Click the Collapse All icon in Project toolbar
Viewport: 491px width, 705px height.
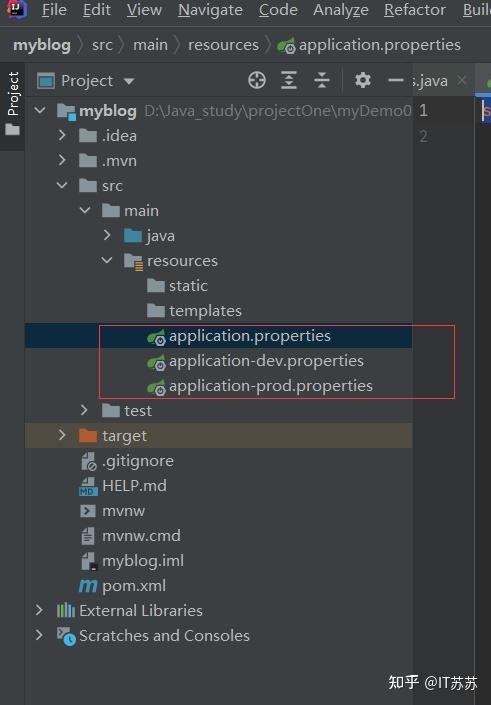pyautogui.click(x=322, y=80)
